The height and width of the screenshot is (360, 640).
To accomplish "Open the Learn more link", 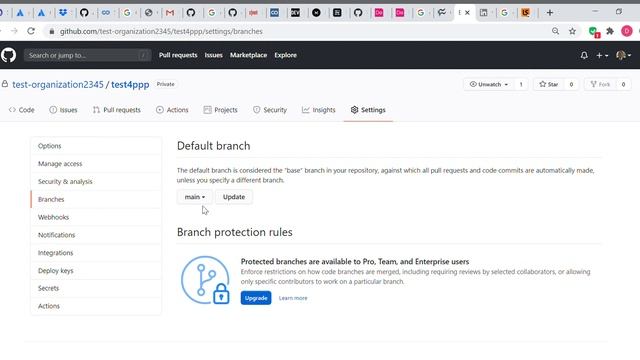I will [x=293, y=298].
